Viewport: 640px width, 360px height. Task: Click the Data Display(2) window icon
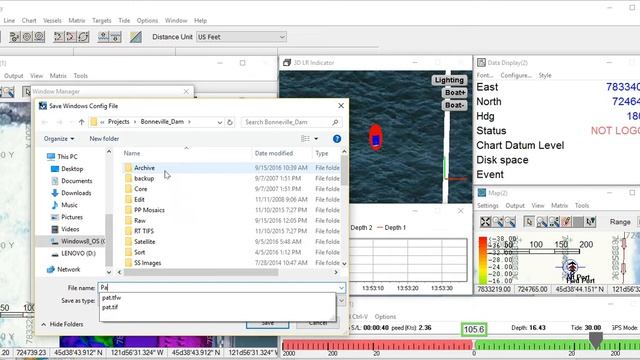482,62
